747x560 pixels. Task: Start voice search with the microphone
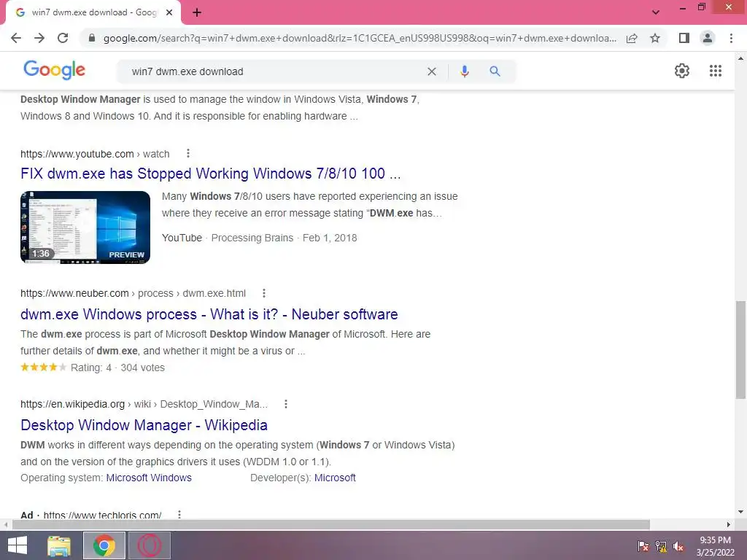point(465,71)
